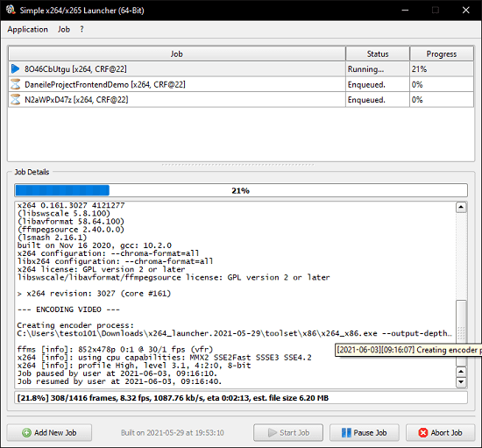
Task: Open the Application menu
Action: coord(28,30)
